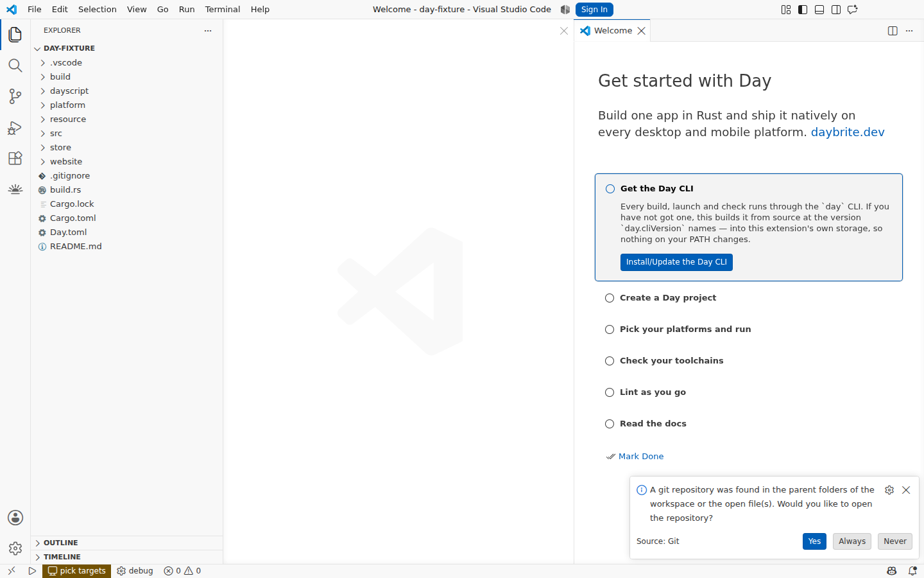Open the Accounts menu icon
This screenshot has height=578, width=924.
[15, 518]
